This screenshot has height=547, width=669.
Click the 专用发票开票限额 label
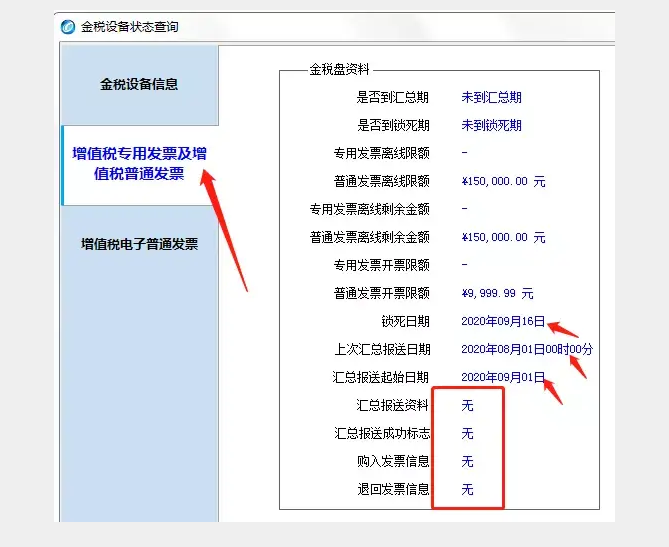point(381,265)
